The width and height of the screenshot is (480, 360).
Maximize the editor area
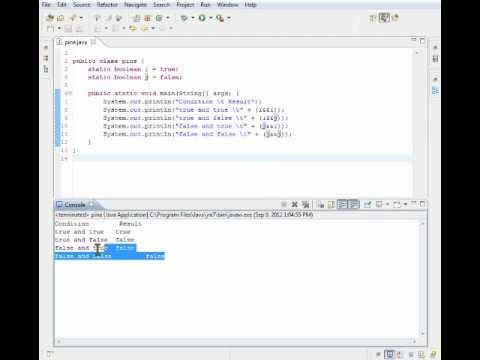click(x=422, y=41)
